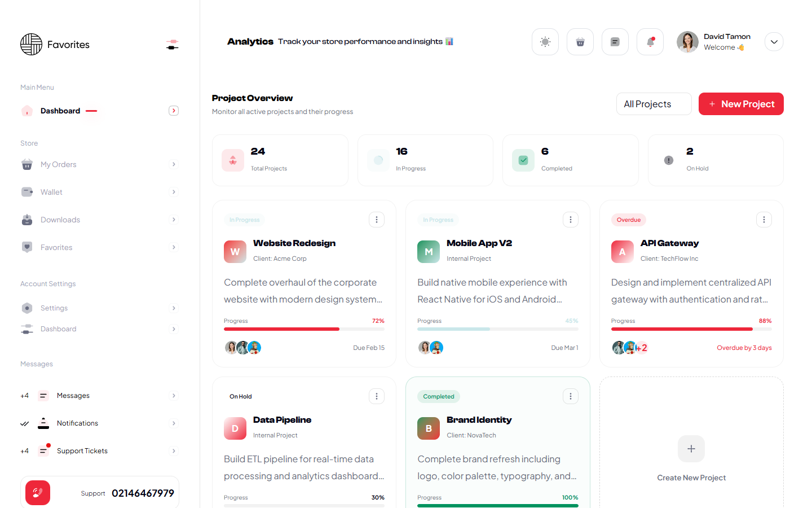Viewport: 812px width, 508px height.
Task: Open the three-dot menu on Website Redesign card
Action: (377, 220)
